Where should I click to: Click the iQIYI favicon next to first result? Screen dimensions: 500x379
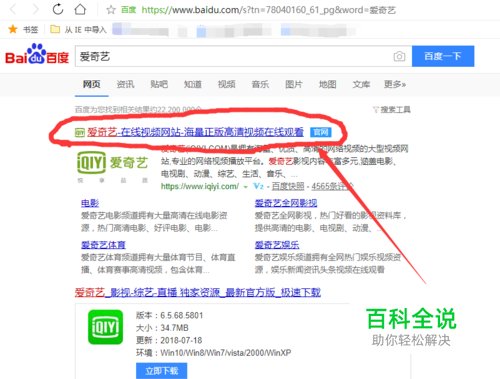tap(79, 133)
